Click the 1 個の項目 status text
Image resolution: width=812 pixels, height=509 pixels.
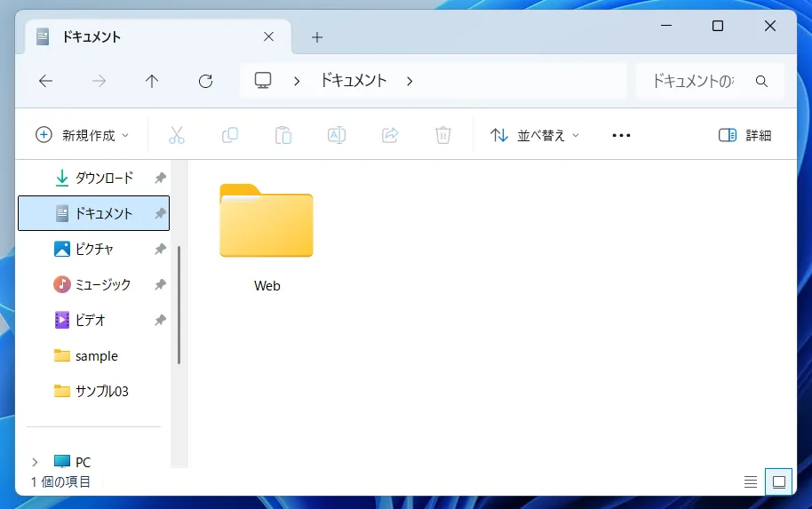tap(60, 482)
